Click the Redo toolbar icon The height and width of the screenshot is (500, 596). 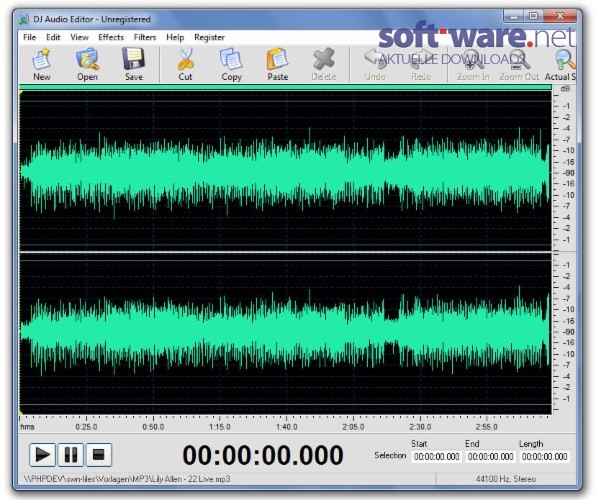click(x=421, y=59)
